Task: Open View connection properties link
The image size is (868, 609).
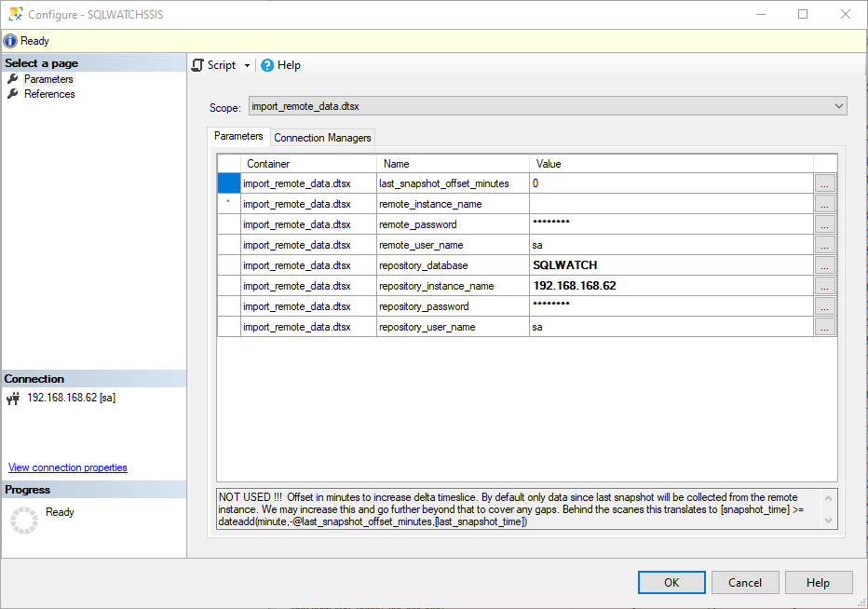Action: tap(68, 467)
